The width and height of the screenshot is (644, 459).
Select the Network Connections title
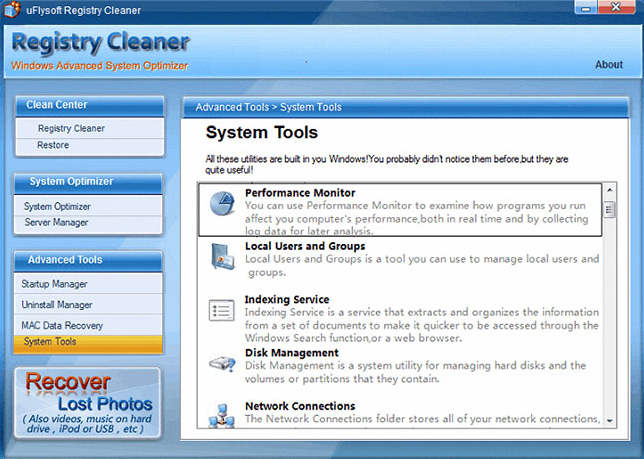click(x=300, y=406)
